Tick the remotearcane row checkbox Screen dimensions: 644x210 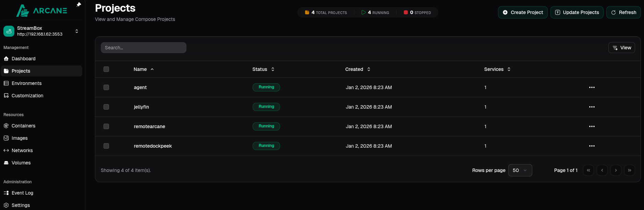pyautogui.click(x=106, y=126)
